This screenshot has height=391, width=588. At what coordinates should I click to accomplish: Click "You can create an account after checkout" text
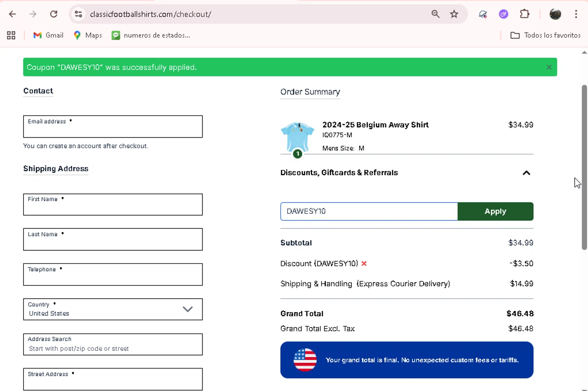[85, 146]
